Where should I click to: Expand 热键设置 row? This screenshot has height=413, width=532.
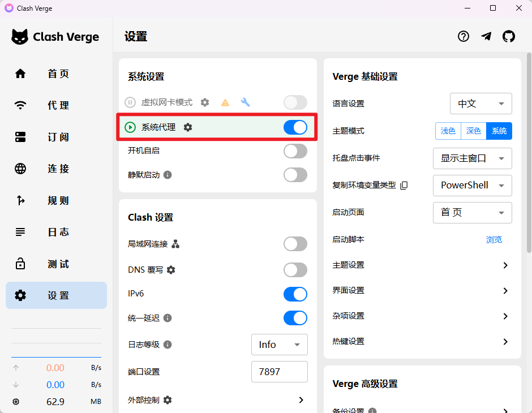pos(422,342)
